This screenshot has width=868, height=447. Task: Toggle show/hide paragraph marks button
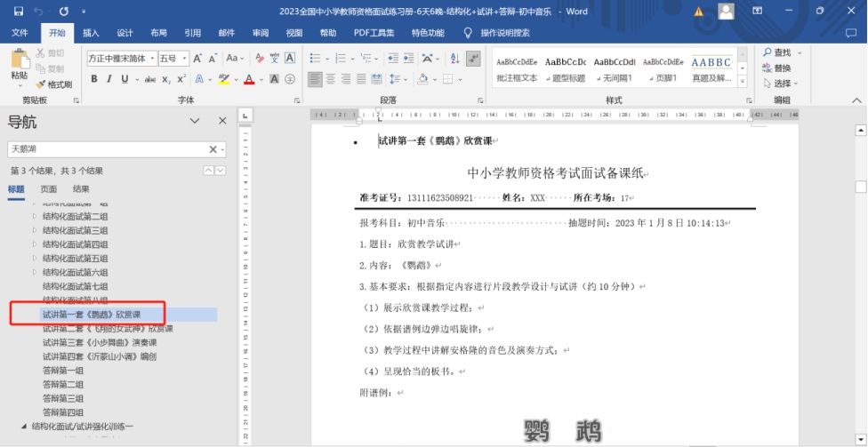472,58
